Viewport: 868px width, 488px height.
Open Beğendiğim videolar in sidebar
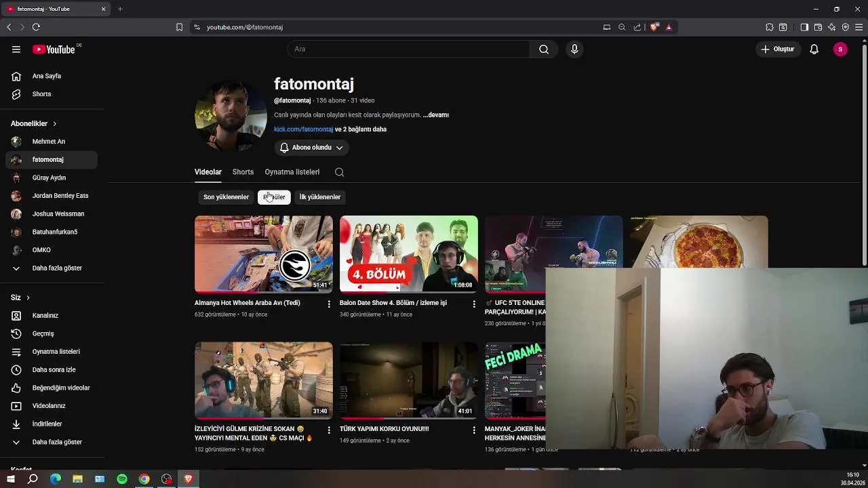[52, 388]
